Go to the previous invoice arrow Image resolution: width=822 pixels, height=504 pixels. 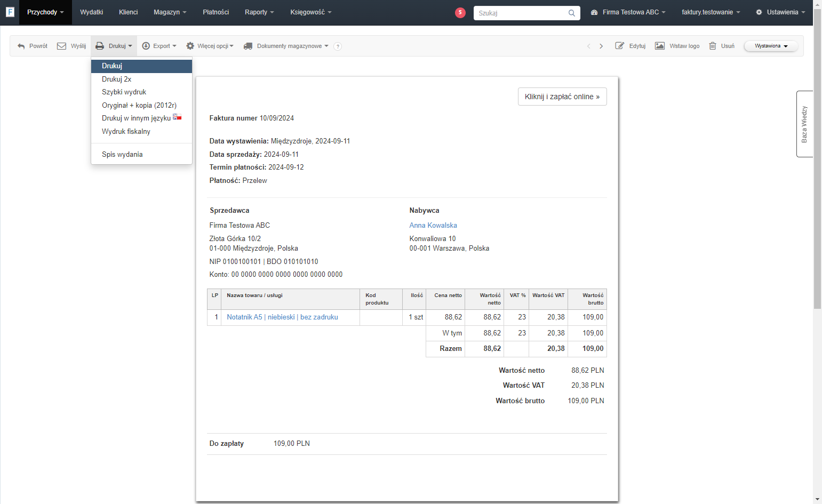click(589, 46)
